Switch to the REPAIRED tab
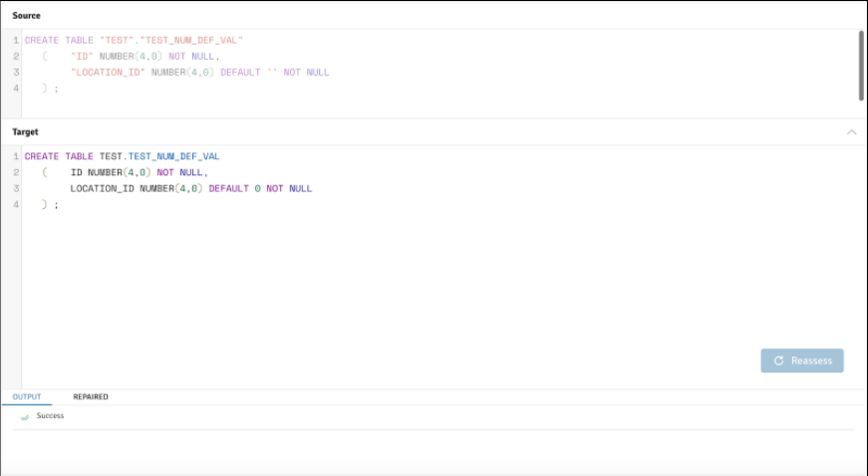The image size is (868, 476). click(x=91, y=396)
